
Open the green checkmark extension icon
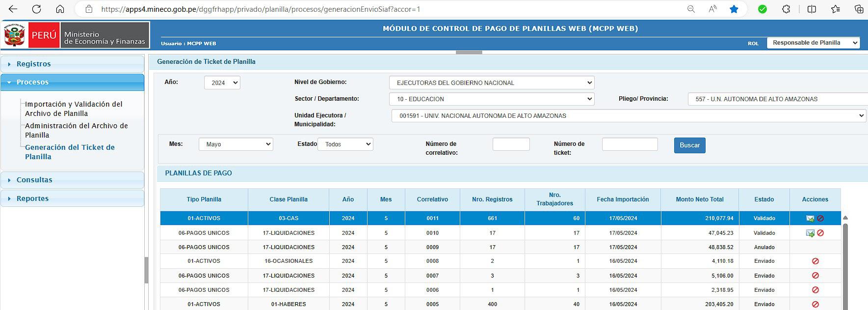point(763,9)
